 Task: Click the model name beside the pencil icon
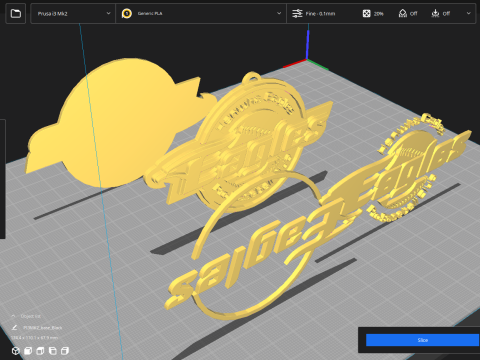tap(43, 328)
